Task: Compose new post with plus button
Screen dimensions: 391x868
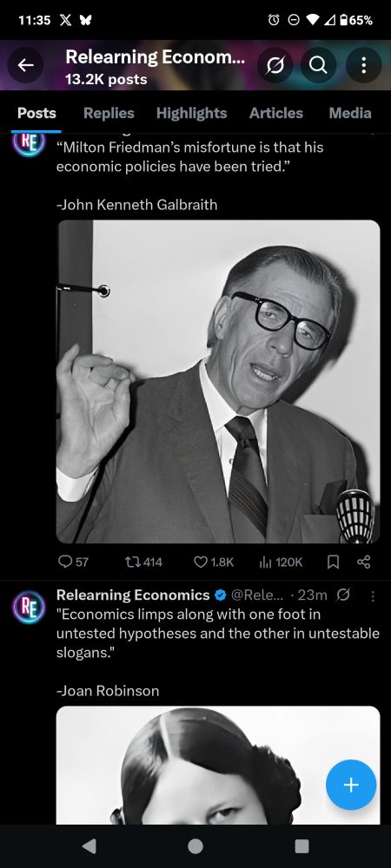Action: tap(351, 785)
